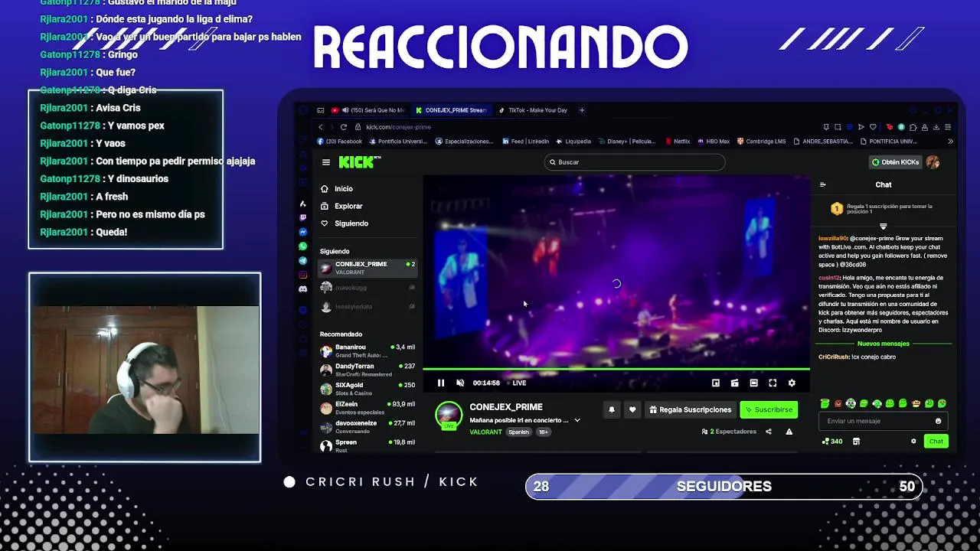Screen dimensions: 980x551
Task: Open the user profile avatar menu
Action: click(x=933, y=162)
